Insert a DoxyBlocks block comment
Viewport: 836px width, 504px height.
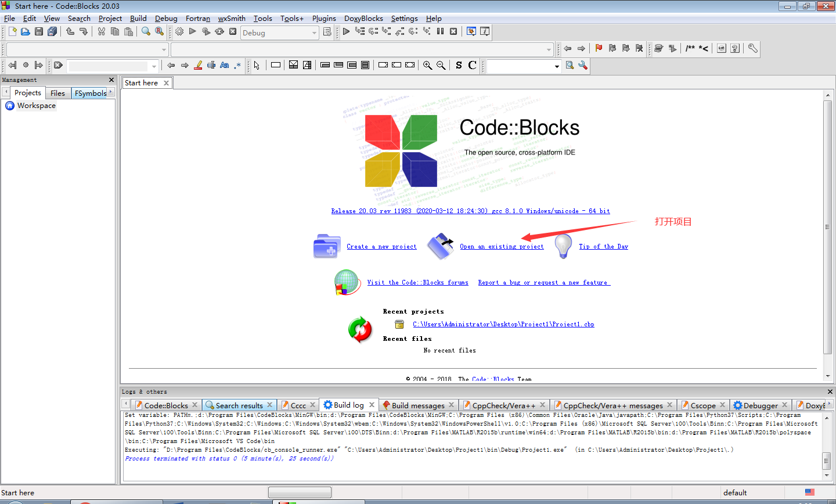coord(690,49)
